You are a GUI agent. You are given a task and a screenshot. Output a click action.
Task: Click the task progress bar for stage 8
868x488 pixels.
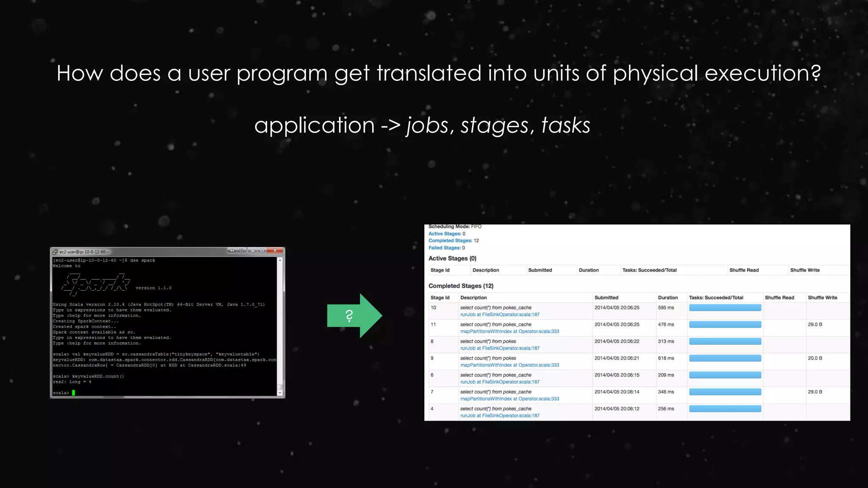(x=725, y=341)
